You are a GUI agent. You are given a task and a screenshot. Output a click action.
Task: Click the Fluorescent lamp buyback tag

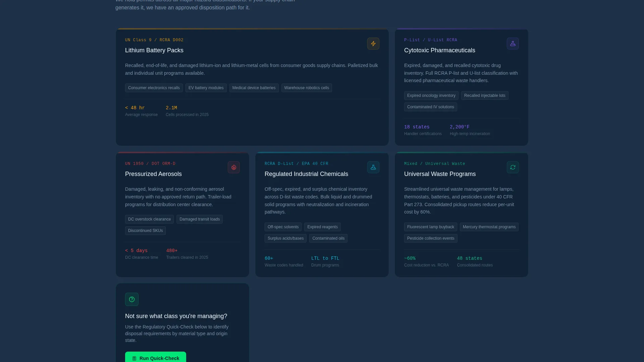click(431, 227)
